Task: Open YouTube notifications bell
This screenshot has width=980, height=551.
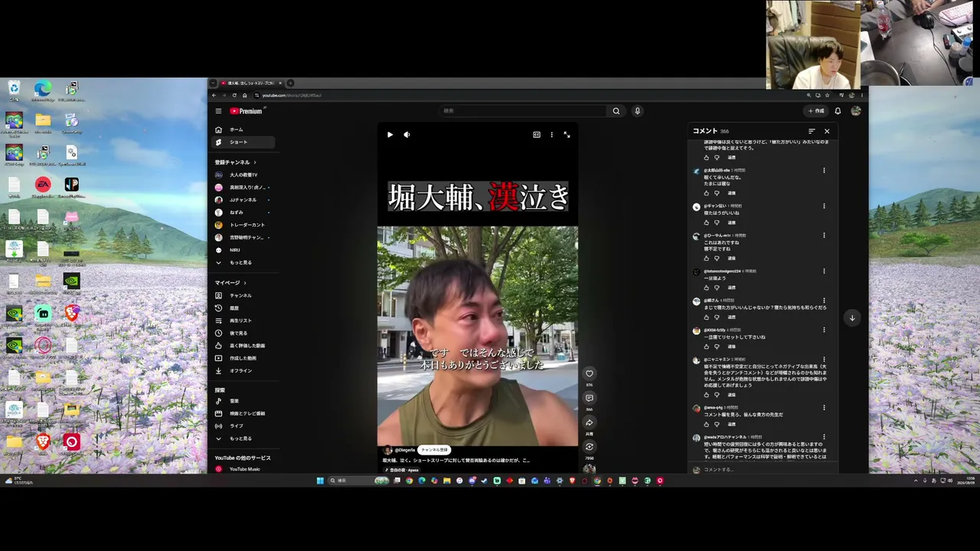Action: click(x=838, y=111)
